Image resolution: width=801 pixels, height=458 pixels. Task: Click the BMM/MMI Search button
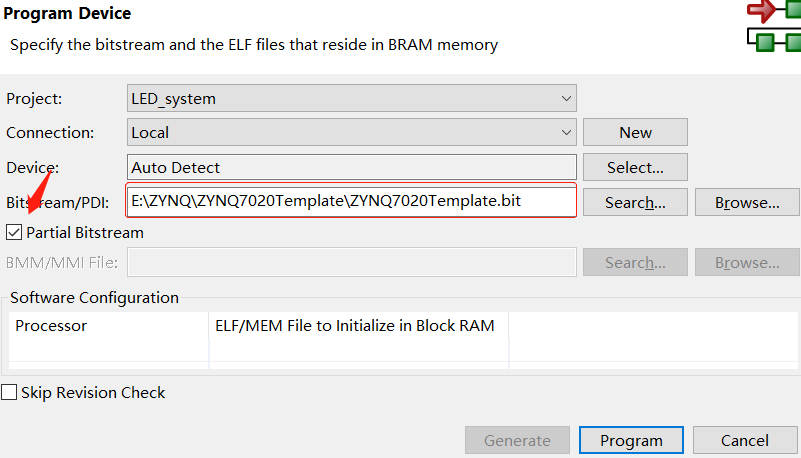click(635, 263)
